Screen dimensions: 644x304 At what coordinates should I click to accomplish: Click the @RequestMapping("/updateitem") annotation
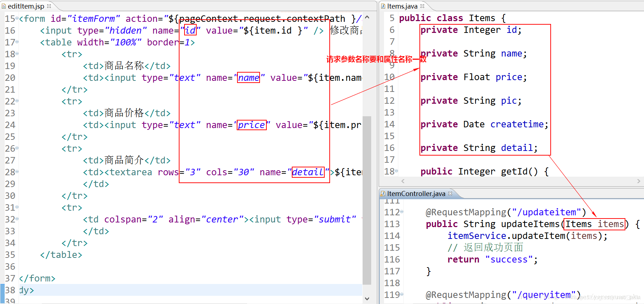pos(506,212)
